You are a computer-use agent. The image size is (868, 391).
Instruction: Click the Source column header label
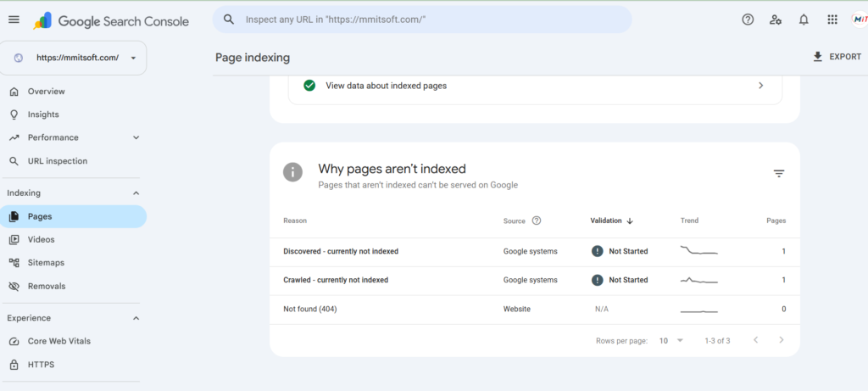515,221
